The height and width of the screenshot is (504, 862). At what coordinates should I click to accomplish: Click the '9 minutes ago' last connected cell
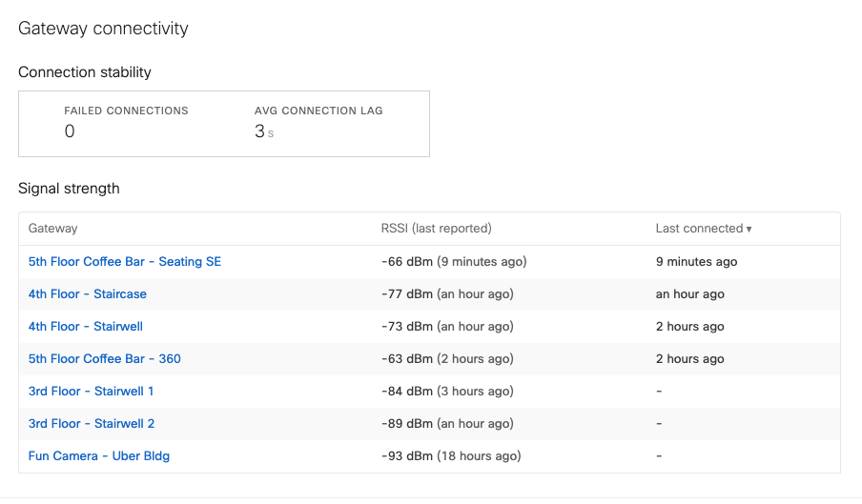point(696,261)
